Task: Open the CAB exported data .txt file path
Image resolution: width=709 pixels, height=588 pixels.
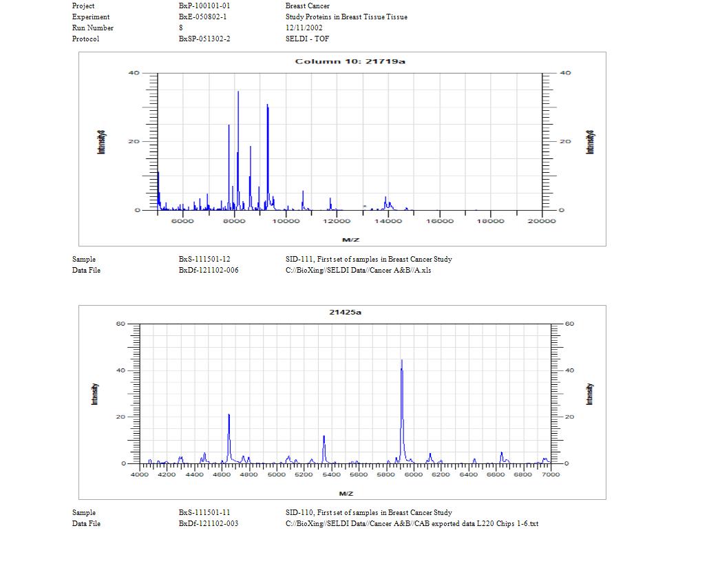Action: coord(412,523)
